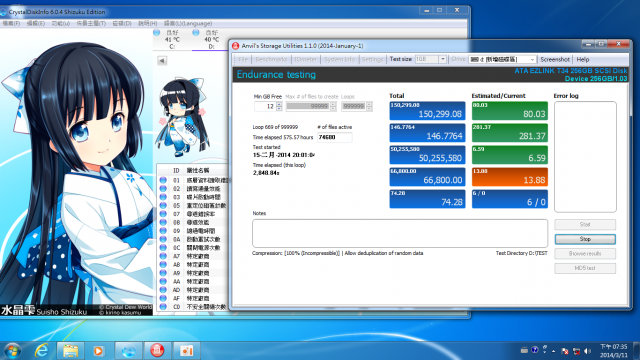Screen dimensions: 640x360
Task: Click the Loops spinner arrows
Action: [369, 106]
